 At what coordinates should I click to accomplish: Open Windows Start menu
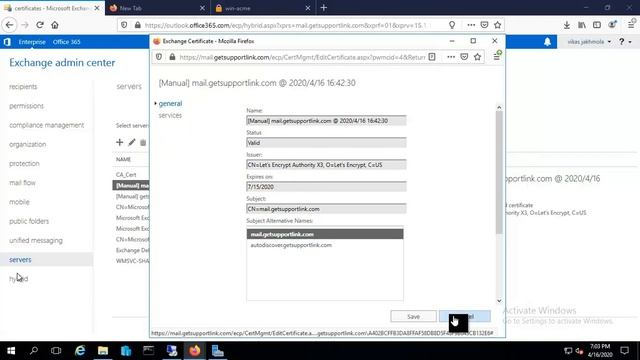coord(11,351)
